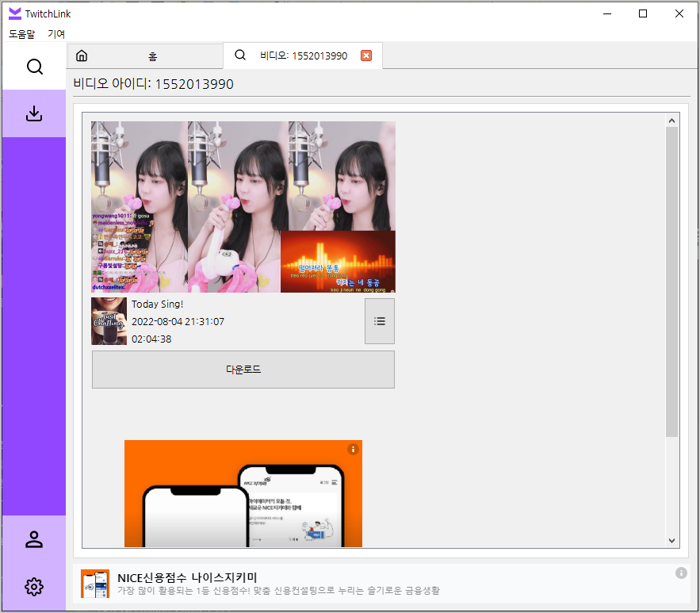Open the video options list button
The height and width of the screenshot is (613, 700).
coord(380,321)
